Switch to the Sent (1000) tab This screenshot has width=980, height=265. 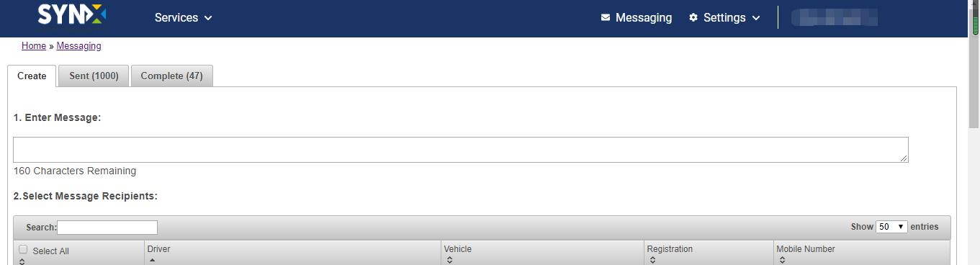(x=94, y=76)
